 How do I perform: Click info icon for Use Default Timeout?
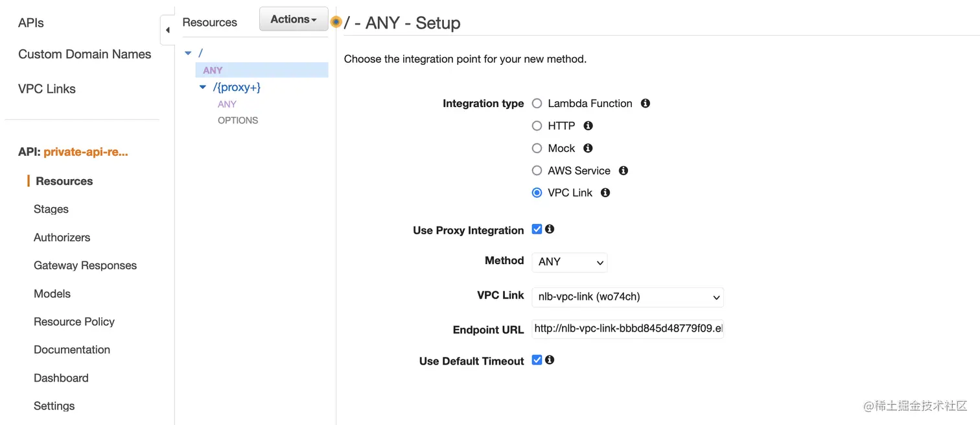(550, 359)
